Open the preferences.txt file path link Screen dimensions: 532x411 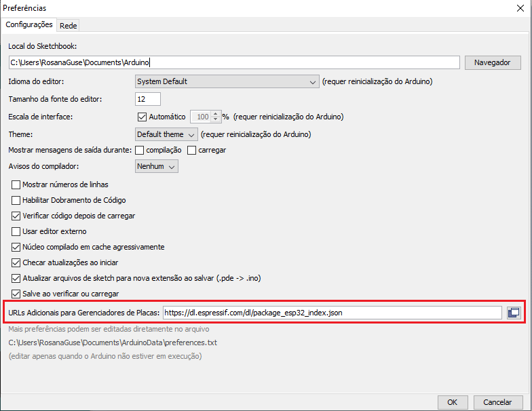coord(113,342)
